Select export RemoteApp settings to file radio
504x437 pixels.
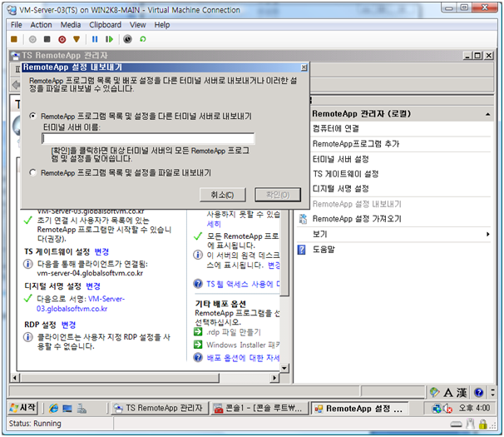(32, 172)
